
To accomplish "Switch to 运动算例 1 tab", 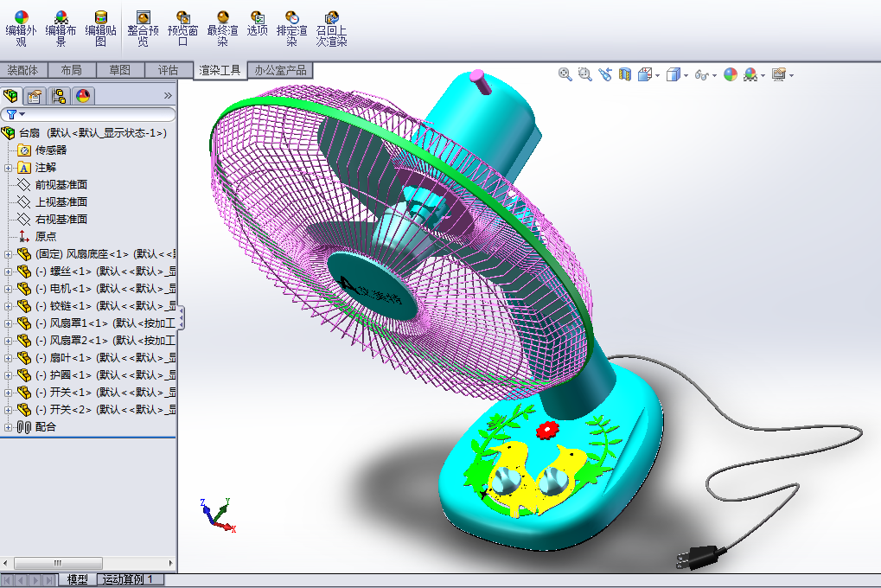I will (129, 579).
